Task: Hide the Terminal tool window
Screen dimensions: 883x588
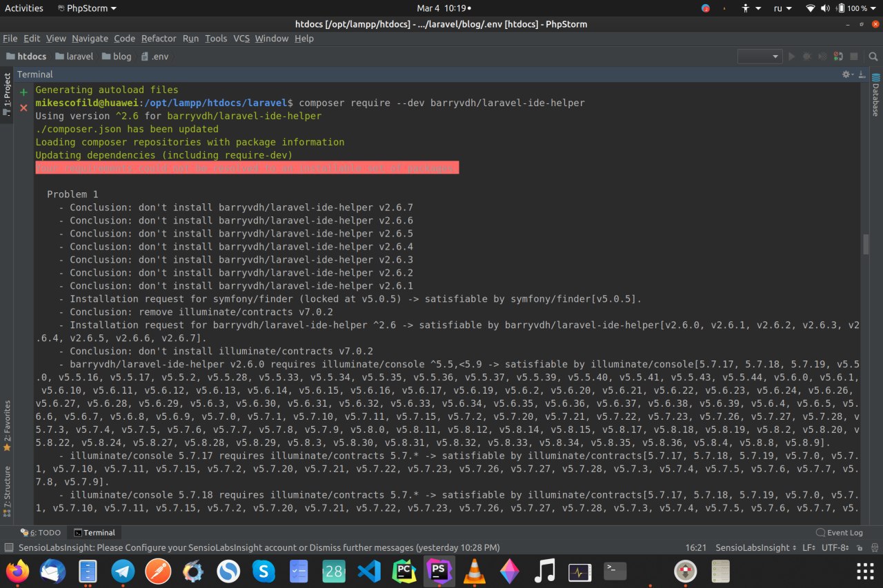Action: coord(861,74)
